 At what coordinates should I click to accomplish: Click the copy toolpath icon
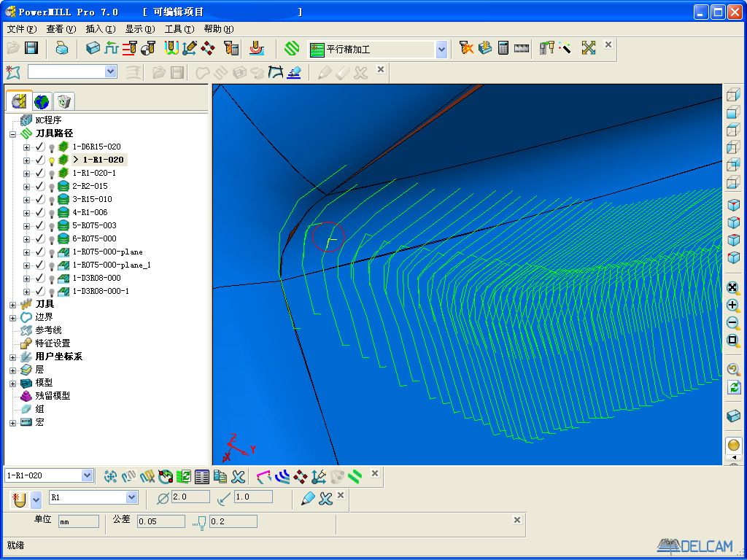[x=220, y=476]
